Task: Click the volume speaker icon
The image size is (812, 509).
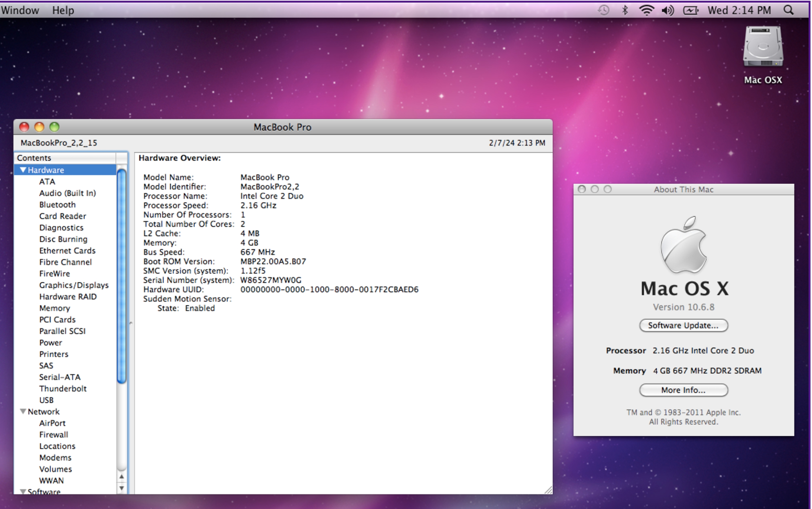Action: point(668,10)
